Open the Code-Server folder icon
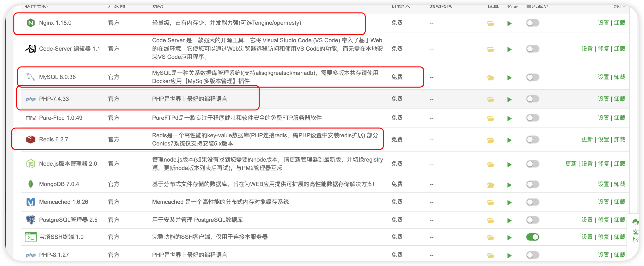 (x=491, y=49)
